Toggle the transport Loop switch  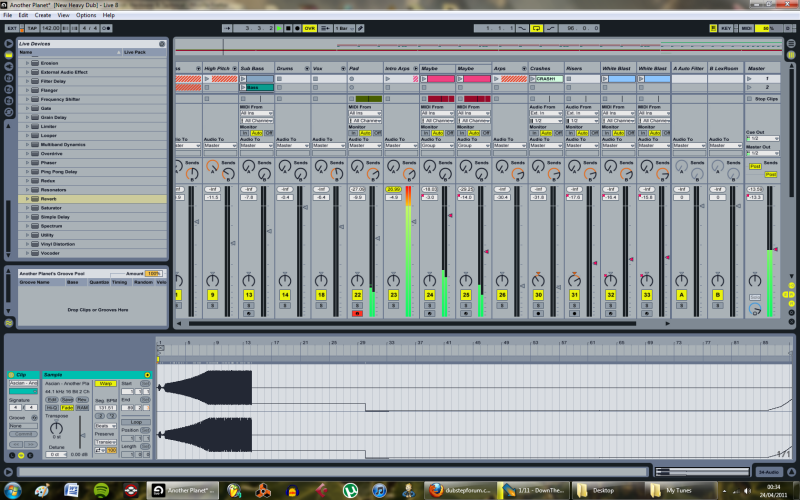tap(536, 29)
